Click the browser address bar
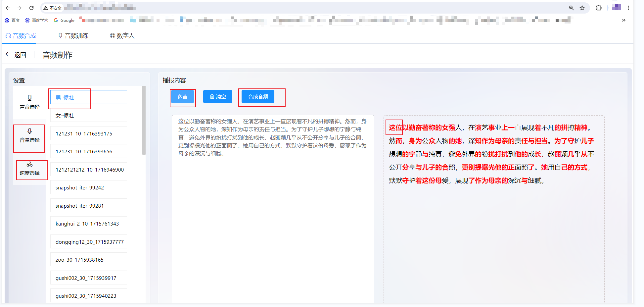The width and height of the screenshot is (644, 307). pos(314,8)
